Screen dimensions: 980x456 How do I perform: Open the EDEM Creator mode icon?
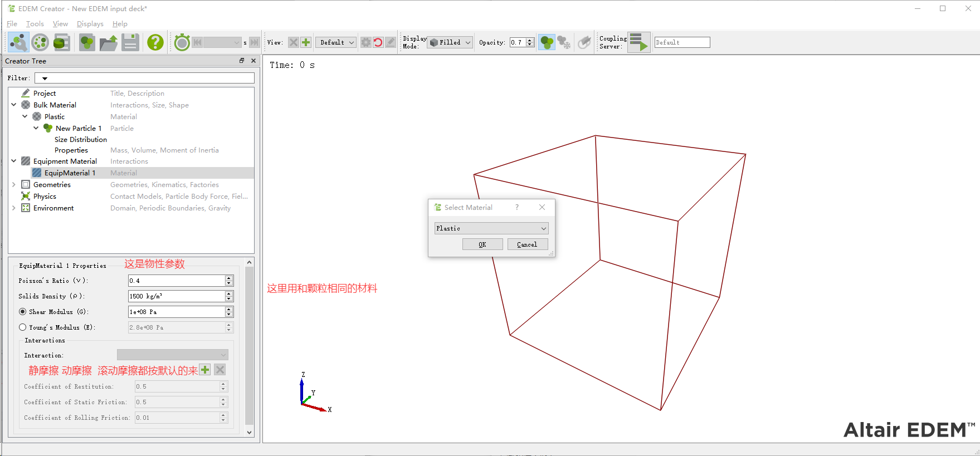[18, 42]
